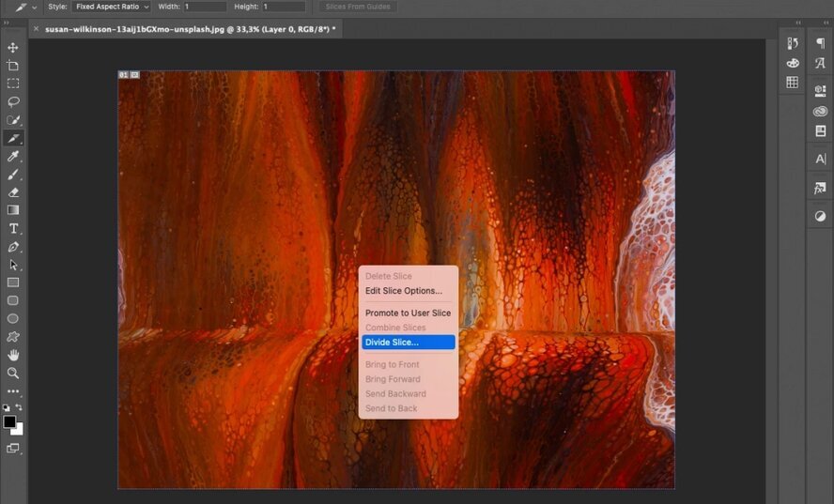Select the susan-wilkinson document tab

point(191,29)
